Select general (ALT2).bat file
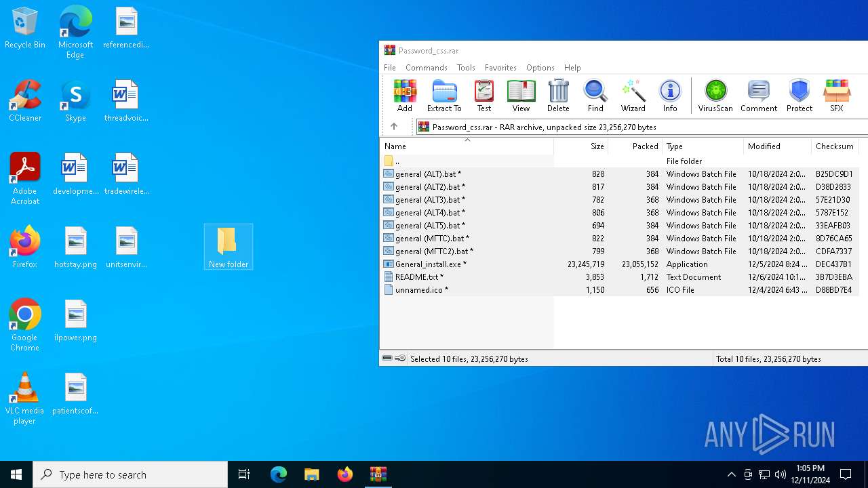The image size is (868, 488). pyautogui.click(x=619, y=187)
